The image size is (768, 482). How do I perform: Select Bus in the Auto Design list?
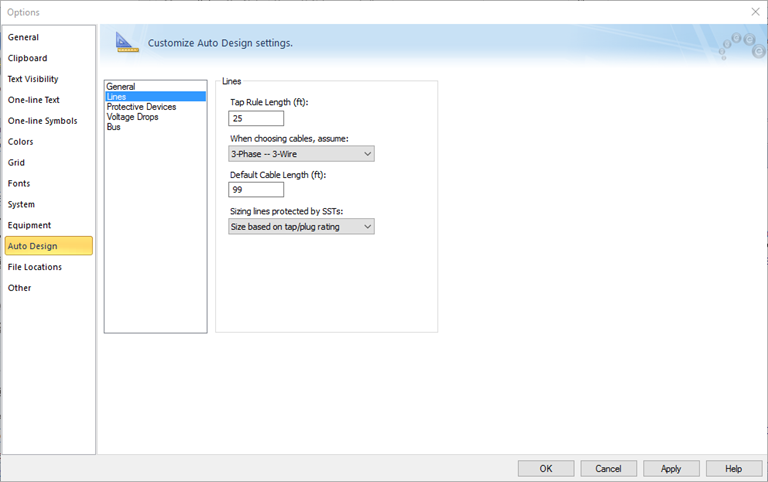coord(114,127)
